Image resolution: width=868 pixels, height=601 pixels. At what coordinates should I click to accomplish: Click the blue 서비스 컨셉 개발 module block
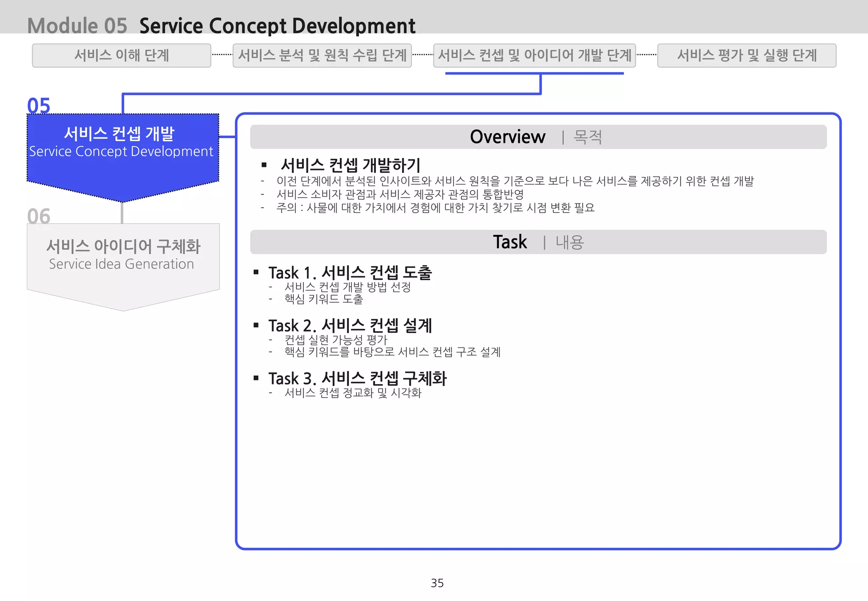(123, 157)
